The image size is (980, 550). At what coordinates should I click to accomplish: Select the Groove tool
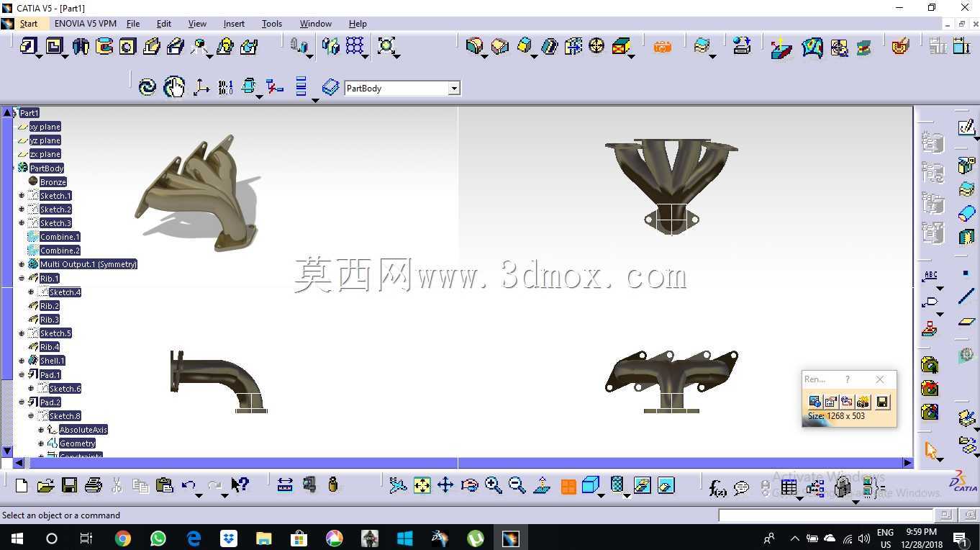pos(104,47)
